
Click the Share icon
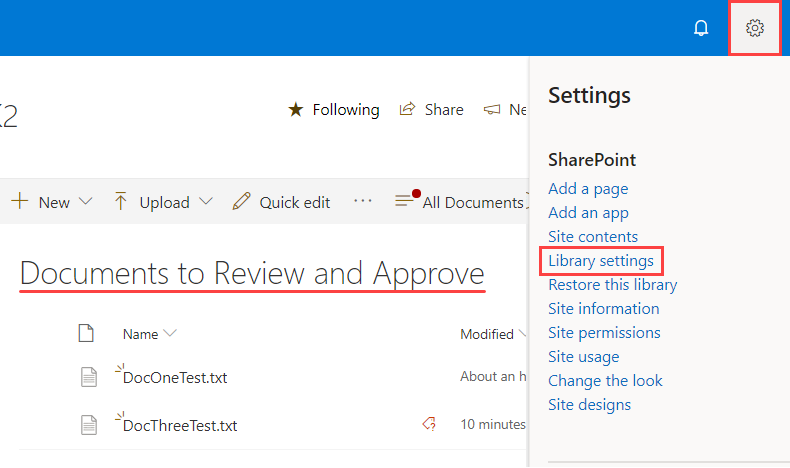[407, 110]
